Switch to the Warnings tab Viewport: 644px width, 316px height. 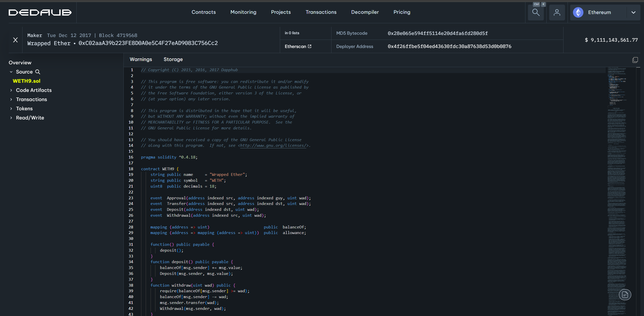click(141, 59)
